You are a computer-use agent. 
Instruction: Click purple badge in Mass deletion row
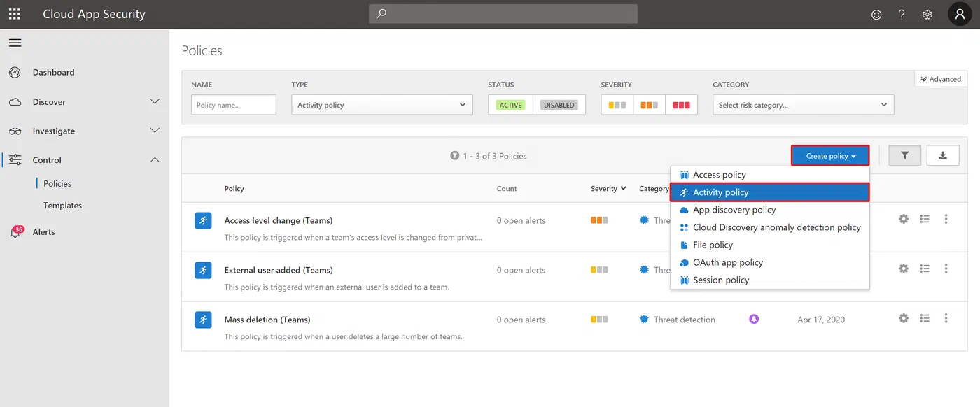pos(754,319)
